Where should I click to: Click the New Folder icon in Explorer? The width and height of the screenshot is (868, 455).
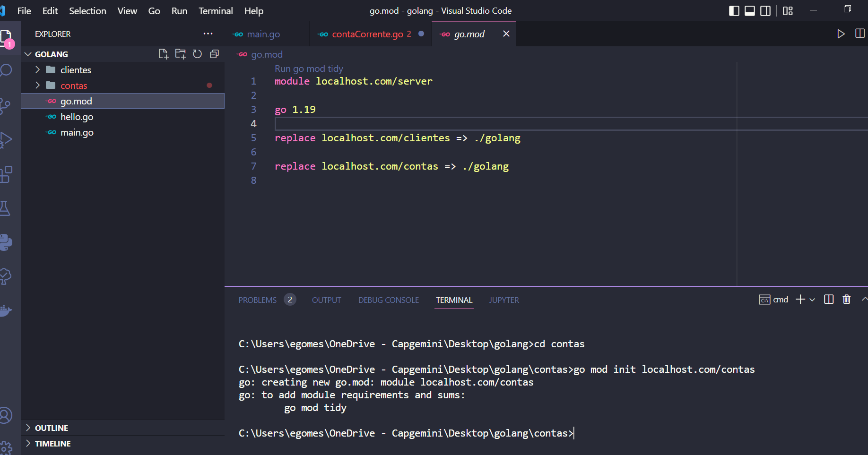(181, 54)
